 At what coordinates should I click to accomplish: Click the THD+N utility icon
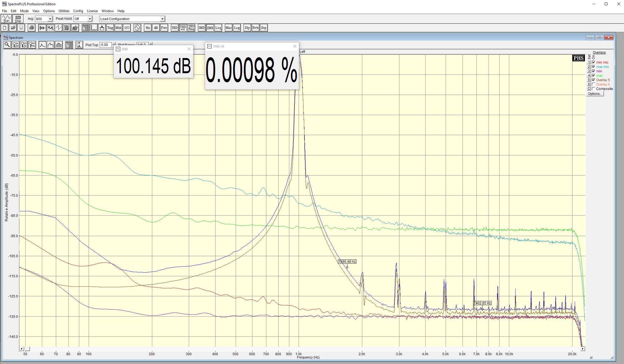[x=183, y=28]
